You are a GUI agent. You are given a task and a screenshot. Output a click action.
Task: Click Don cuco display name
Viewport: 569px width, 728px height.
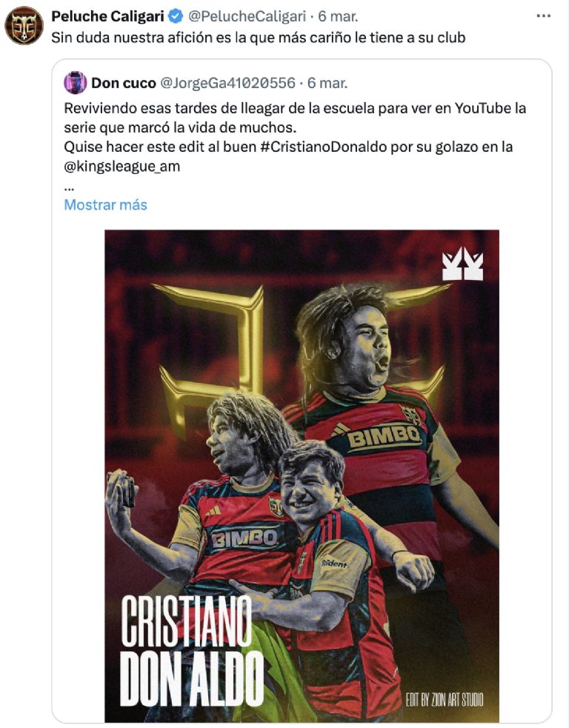click(124, 83)
